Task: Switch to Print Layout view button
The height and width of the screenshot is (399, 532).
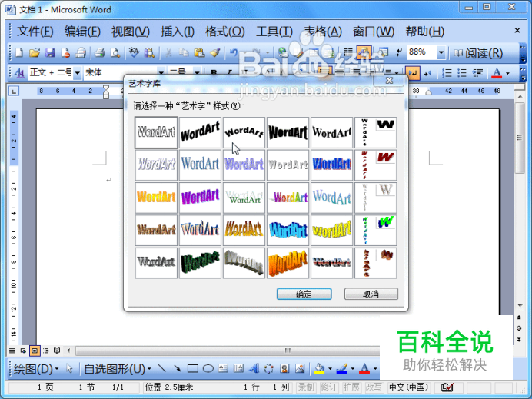Action: point(35,351)
